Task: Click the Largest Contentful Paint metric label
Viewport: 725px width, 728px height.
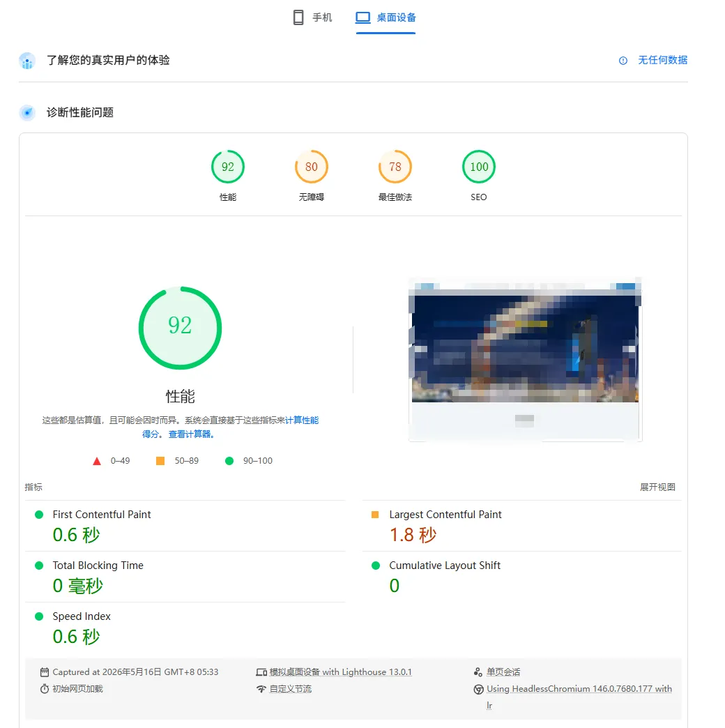Action: click(x=445, y=515)
